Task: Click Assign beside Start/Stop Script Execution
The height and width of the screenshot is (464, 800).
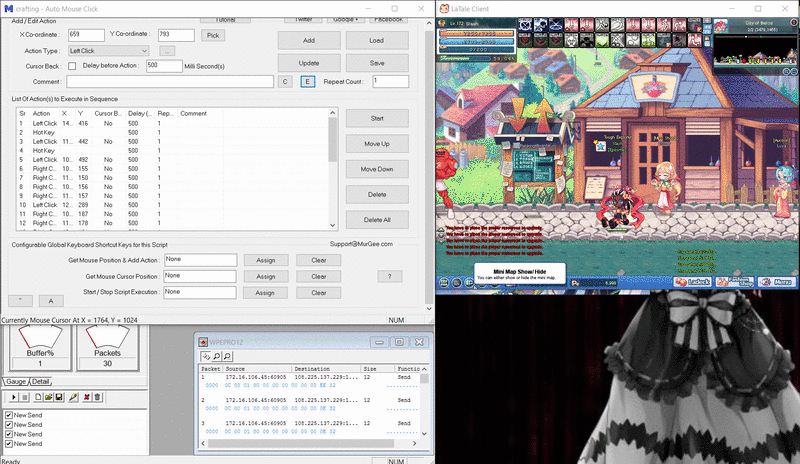Action: 265,293
